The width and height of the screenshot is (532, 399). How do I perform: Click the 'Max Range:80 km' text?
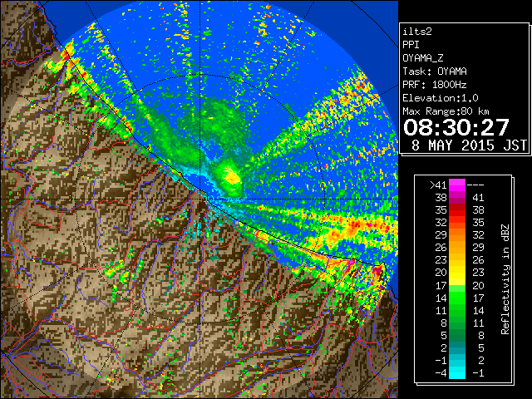(x=446, y=111)
